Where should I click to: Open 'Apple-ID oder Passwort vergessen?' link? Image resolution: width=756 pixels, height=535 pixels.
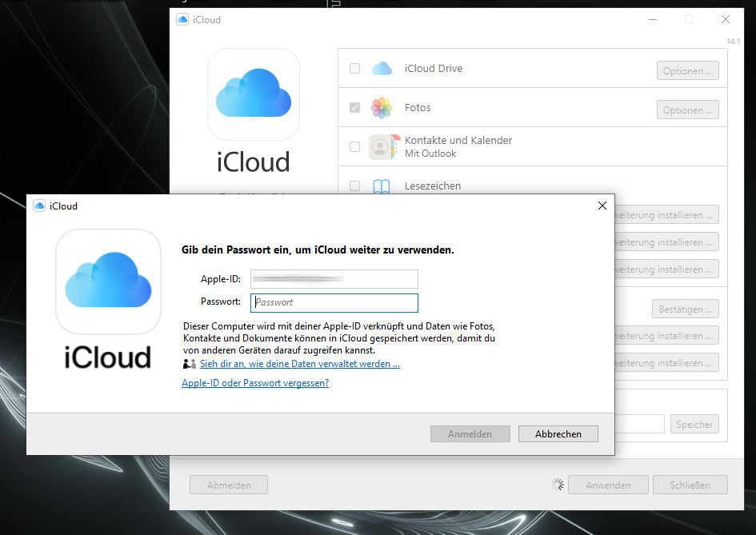(x=255, y=383)
